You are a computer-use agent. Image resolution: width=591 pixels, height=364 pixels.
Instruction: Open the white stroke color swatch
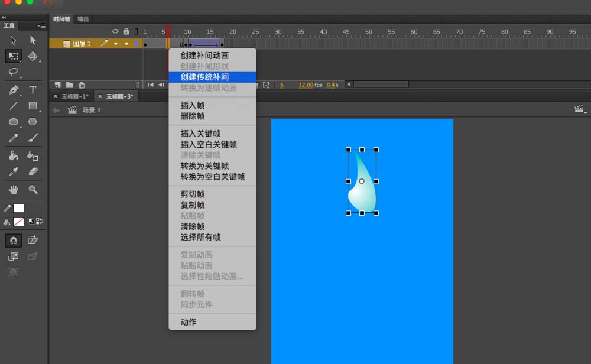coord(18,209)
